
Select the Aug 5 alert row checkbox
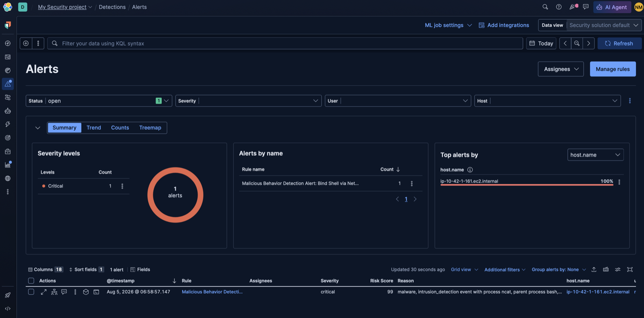point(31,292)
